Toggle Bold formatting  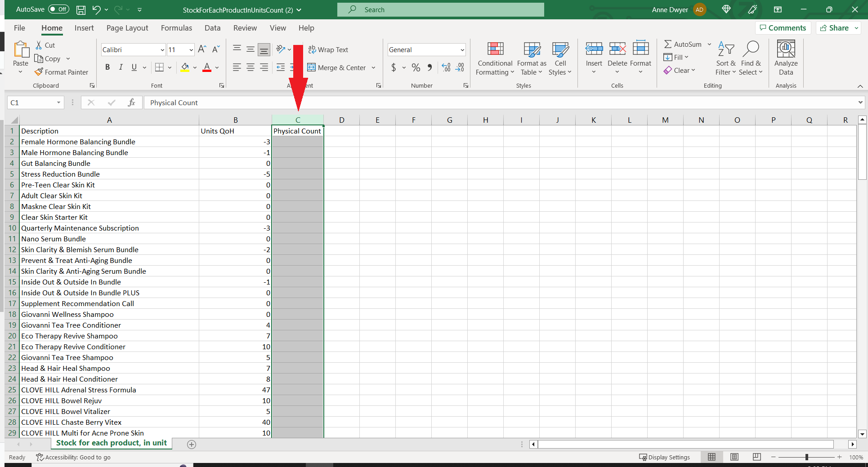click(x=107, y=67)
